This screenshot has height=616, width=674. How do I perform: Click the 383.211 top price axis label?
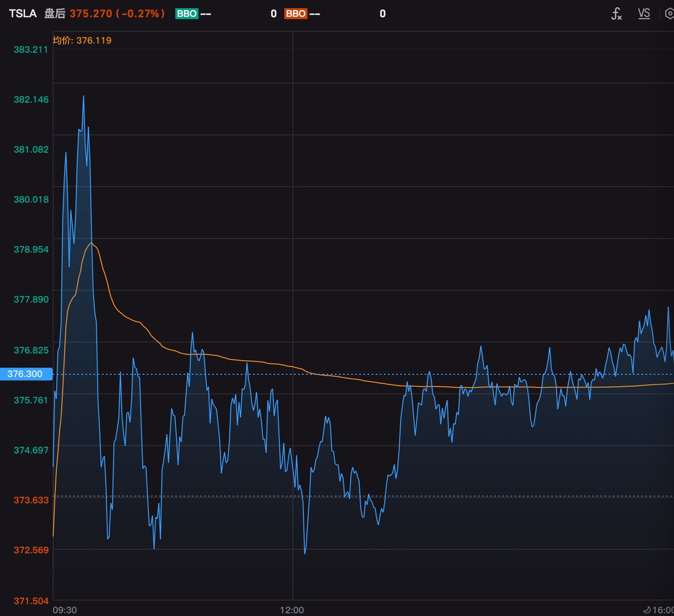30,49
